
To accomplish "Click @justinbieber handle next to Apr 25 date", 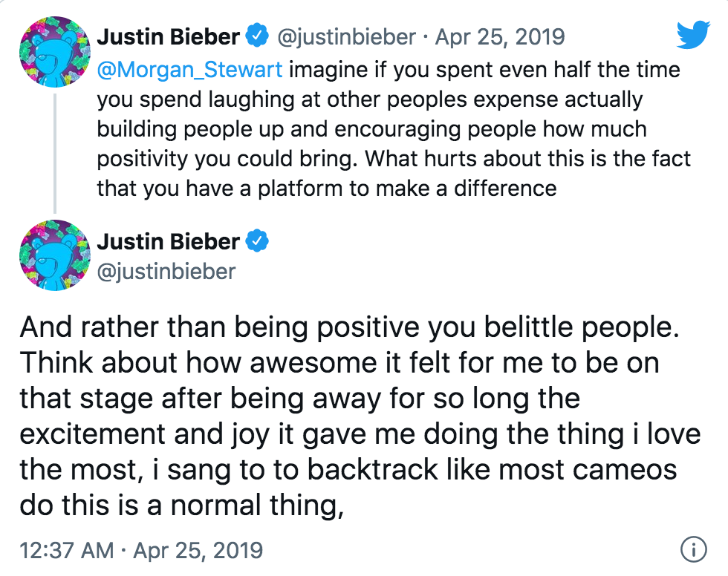I will coord(346,36).
